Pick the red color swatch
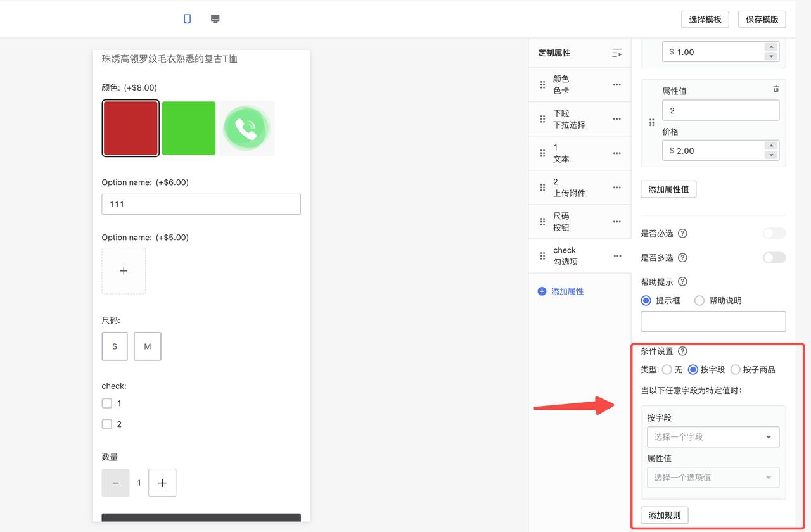This screenshot has height=532, width=811. click(131, 128)
